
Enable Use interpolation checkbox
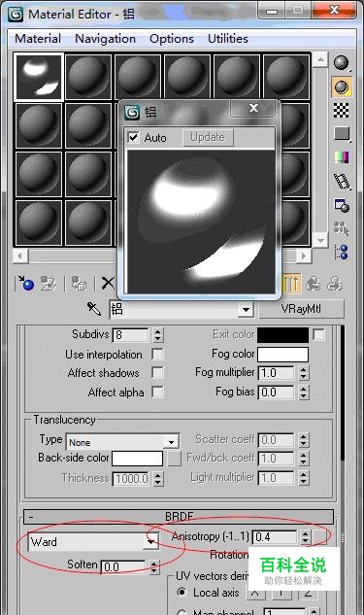157,355
